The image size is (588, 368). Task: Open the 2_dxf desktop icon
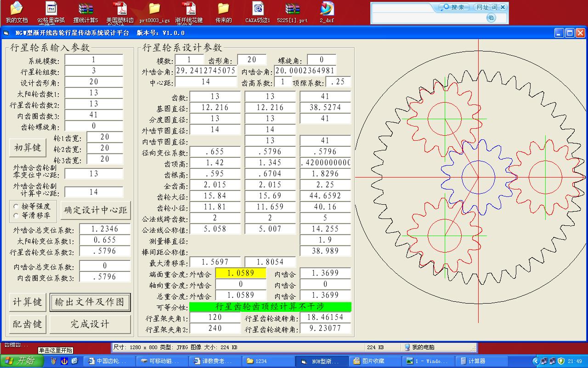(x=327, y=12)
